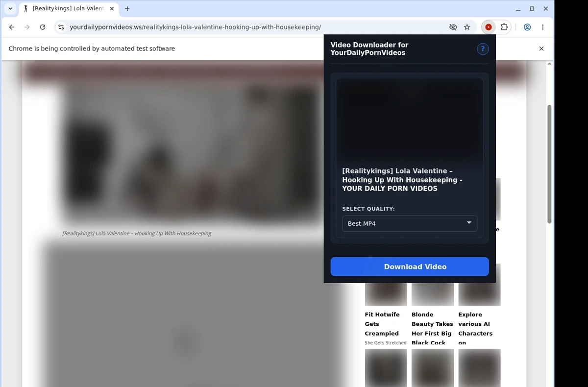Minimize the Chrome window
Viewport: 588px width, 387px height.
click(x=518, y=9)
